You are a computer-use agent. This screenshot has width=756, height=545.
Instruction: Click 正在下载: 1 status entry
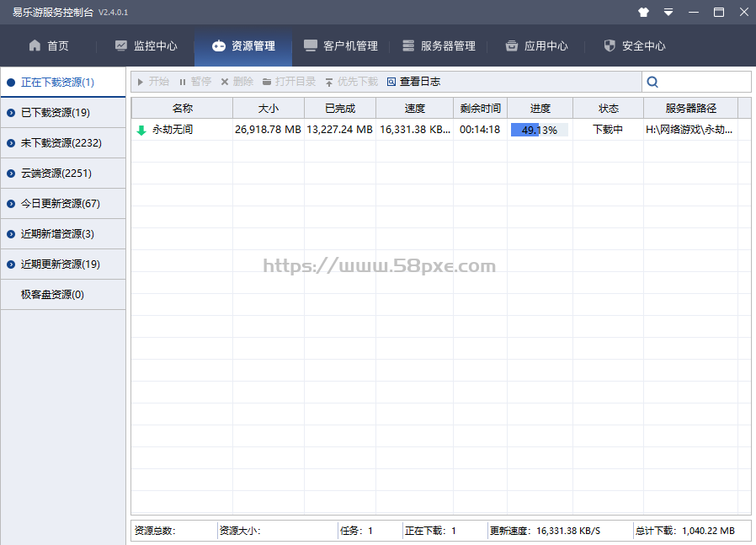(x=430, y=531)
